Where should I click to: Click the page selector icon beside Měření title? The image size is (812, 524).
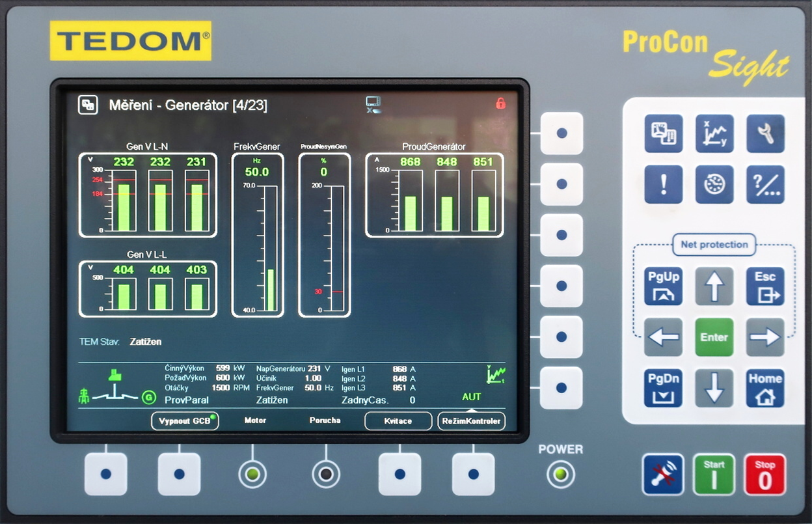click(88, 105)
